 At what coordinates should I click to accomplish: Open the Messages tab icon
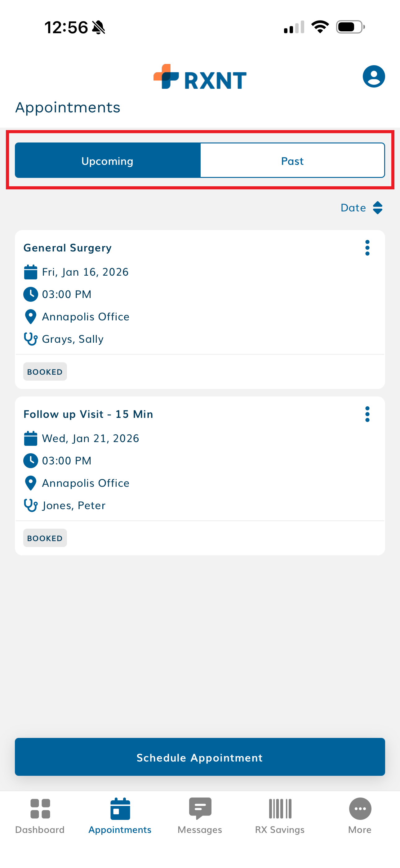200,808
